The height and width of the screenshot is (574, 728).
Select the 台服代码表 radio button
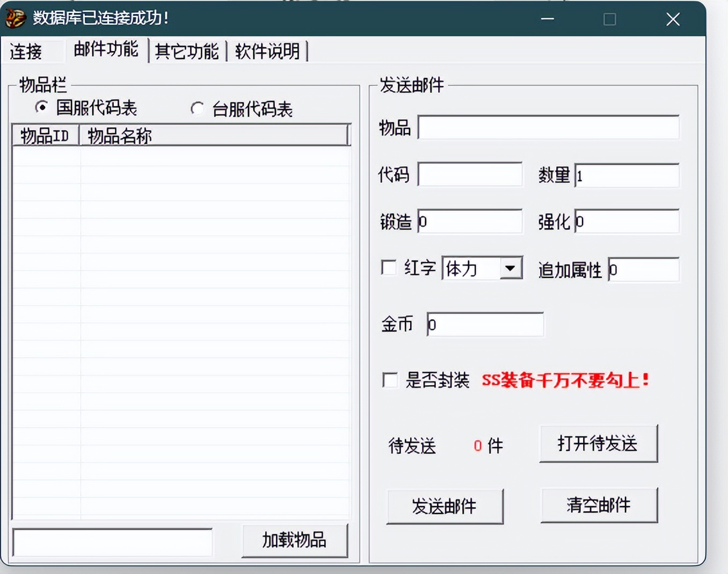[x=197, y=108]
